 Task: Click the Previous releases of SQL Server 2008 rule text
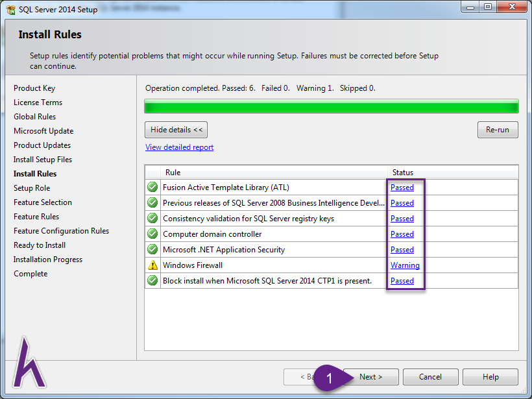coord(274,203)
